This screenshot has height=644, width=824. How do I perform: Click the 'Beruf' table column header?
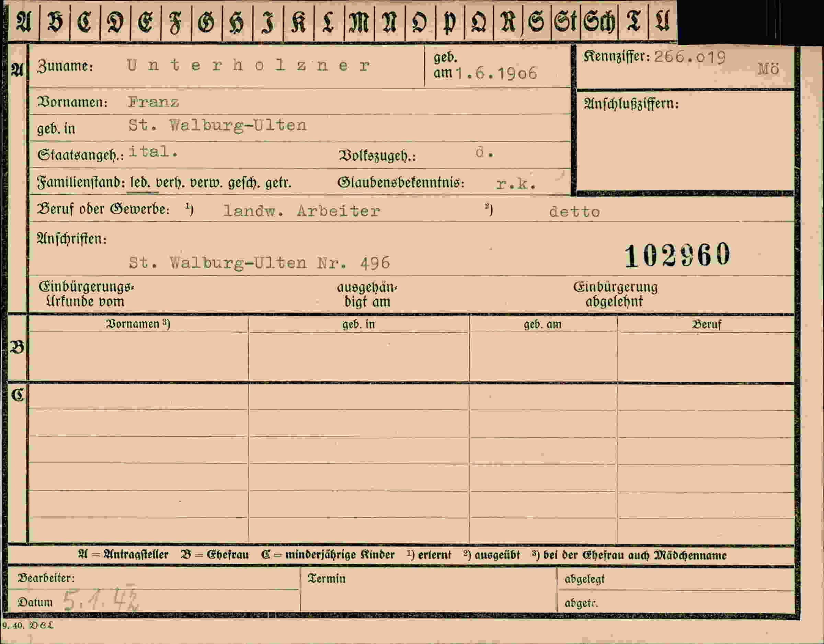[x=706, y=324]
